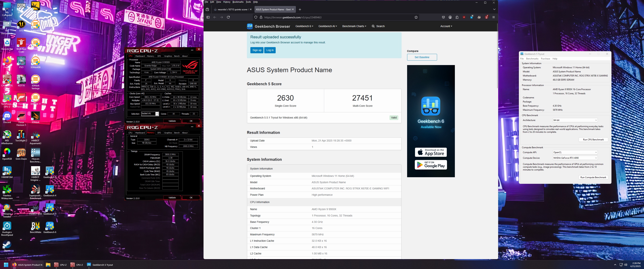
Task: Open the Get it on Google Play badge
Action: 431,165
